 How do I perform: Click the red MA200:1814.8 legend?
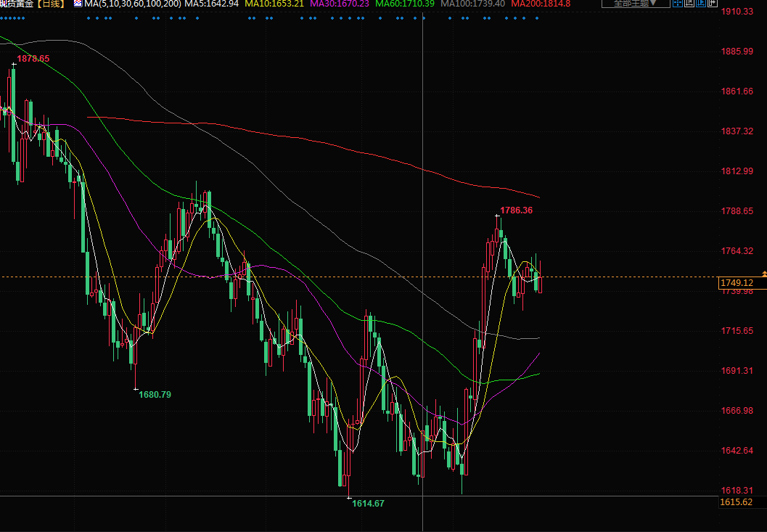point(541,4)
